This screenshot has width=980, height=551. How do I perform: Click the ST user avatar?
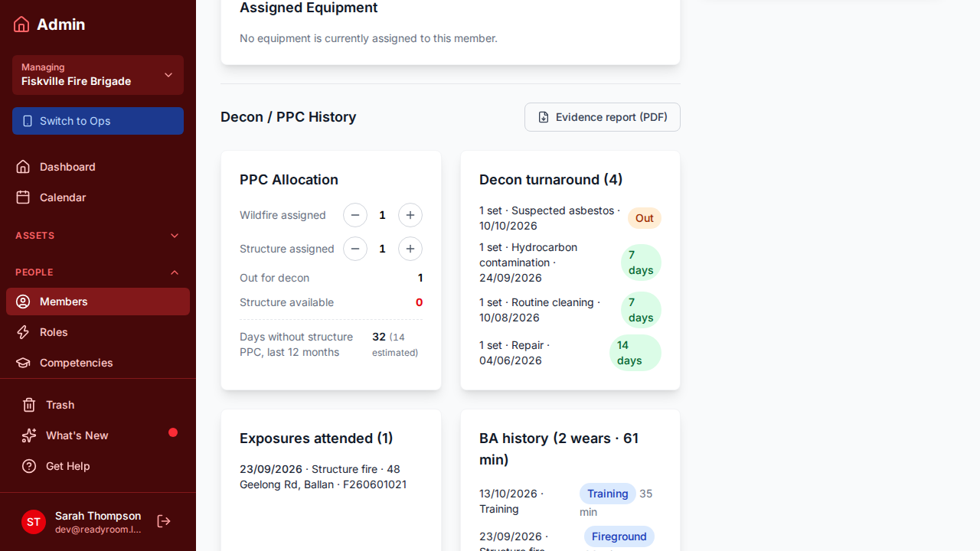tap(34, 522)
